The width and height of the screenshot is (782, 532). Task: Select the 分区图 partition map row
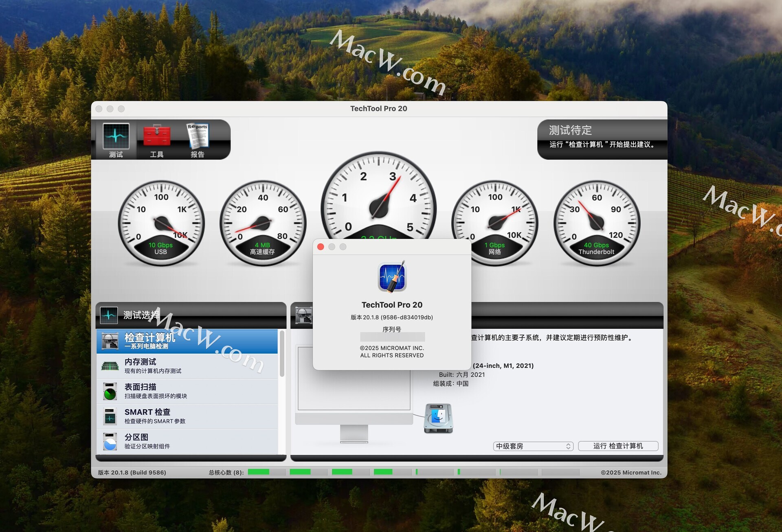click(x=187, y=442)
